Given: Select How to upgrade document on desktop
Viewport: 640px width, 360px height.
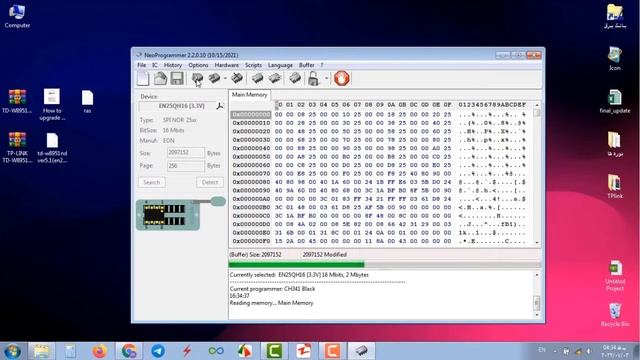Looking at the screenshot, I should click(52, 104).
